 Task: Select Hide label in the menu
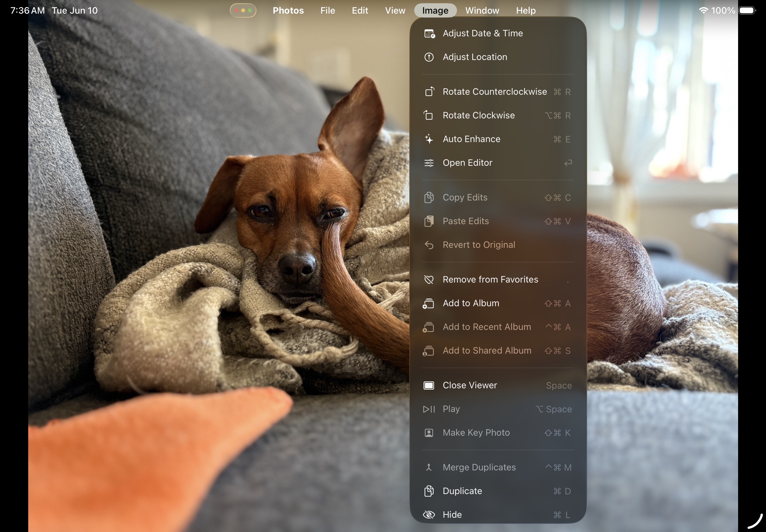452,515
